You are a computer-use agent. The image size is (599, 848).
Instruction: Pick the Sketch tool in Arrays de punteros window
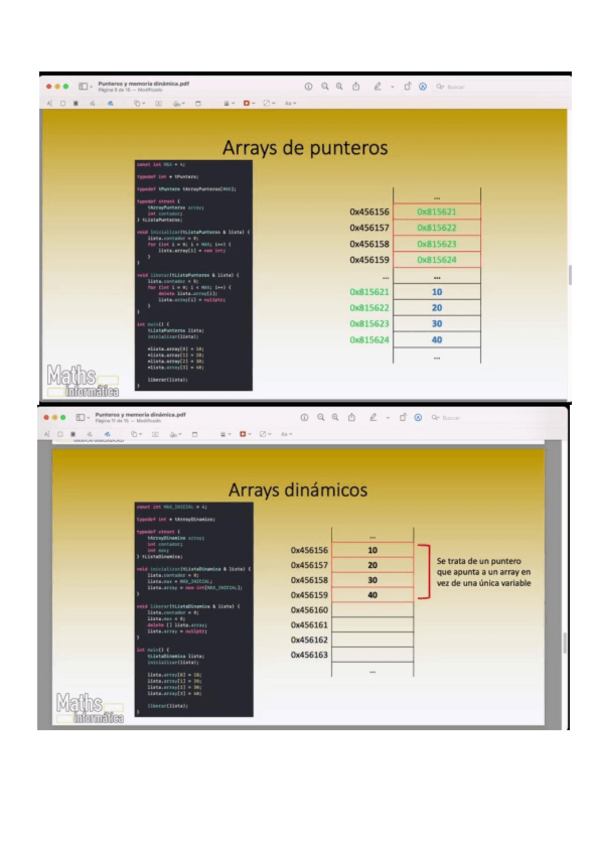(x=92, y=103)
